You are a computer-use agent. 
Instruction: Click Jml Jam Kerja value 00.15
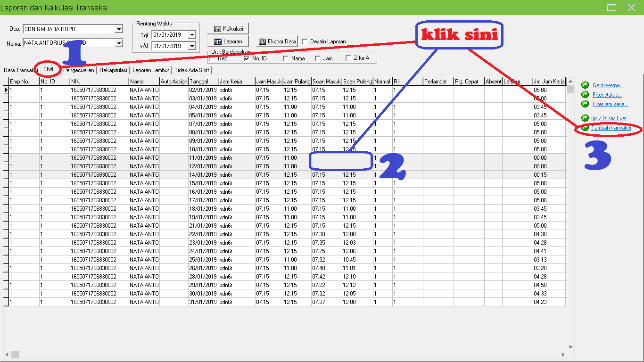click(549, 175)
